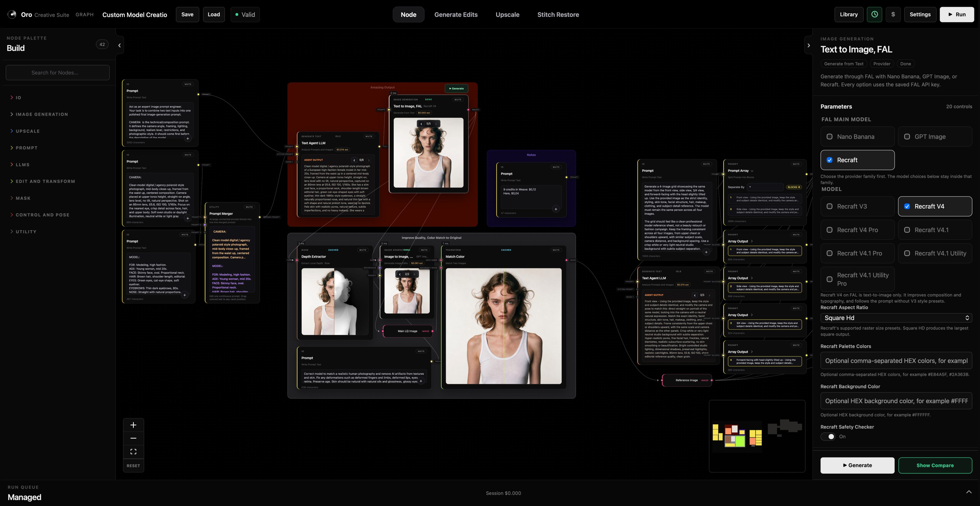Go to previous agent output in the 3/3 node
The width and height of the screenshot is (980, 506).
point(695,295)
